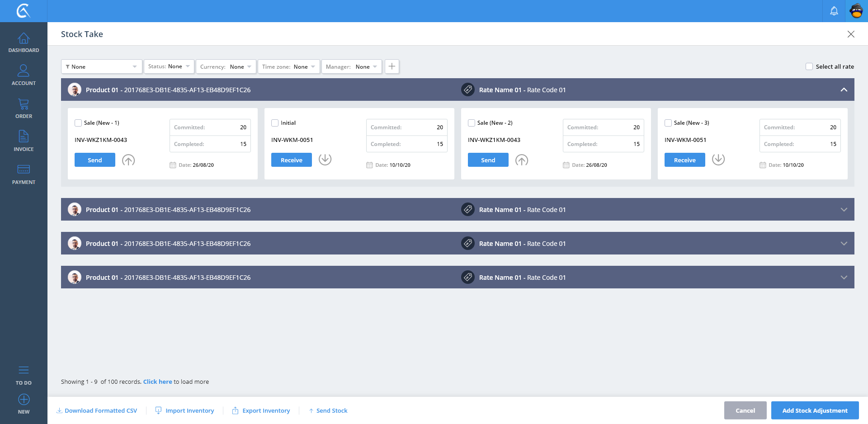The height and width of the screenshot is (424, 868).
Task: Open the user avatar in top bar
Action: (856, 11)
